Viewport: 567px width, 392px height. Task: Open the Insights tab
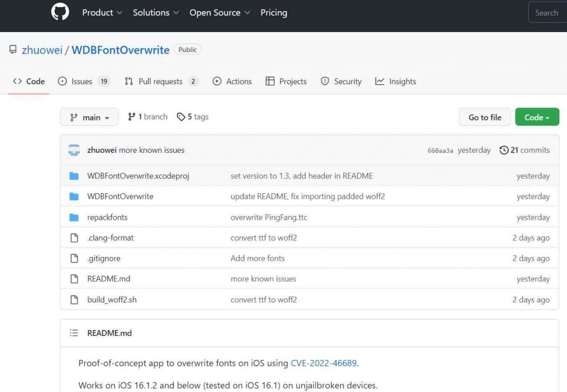coord(395,81)
